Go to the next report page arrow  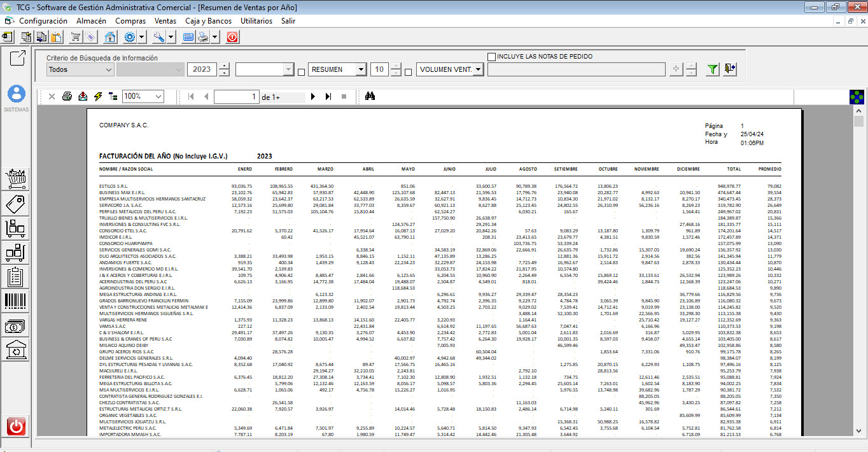coord(312,97)
